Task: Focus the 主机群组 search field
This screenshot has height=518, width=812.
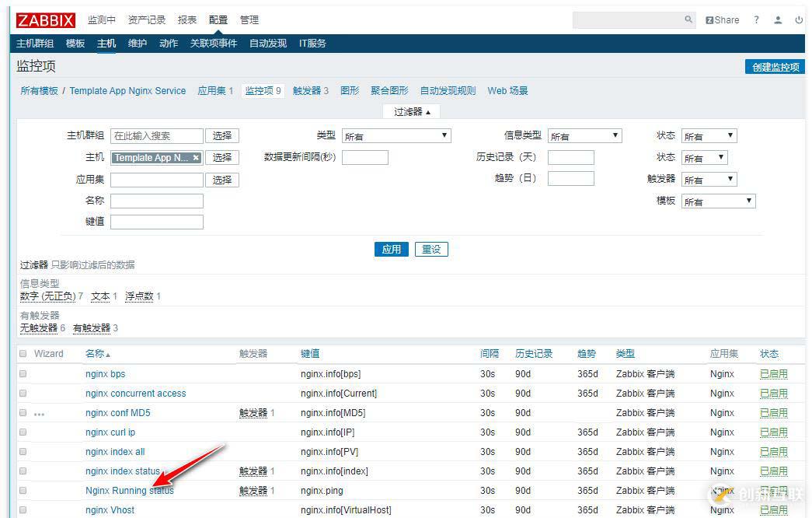Action: [157, 136]
